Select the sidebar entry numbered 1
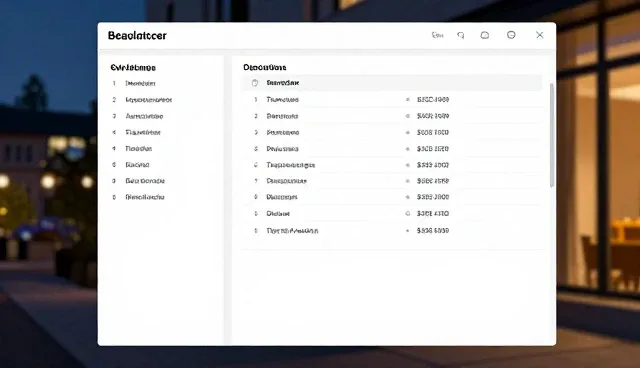Viewport: 640px width, 368px height. (x=140, y=83)
